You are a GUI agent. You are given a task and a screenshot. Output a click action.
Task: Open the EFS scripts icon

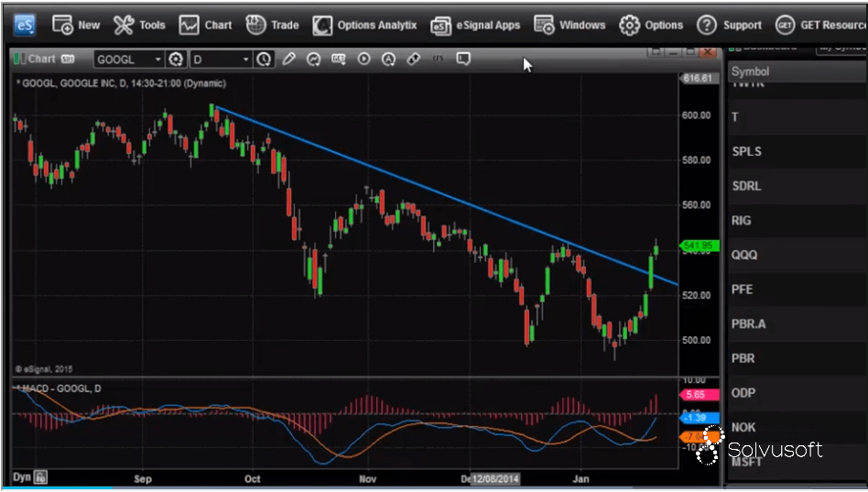439,58
